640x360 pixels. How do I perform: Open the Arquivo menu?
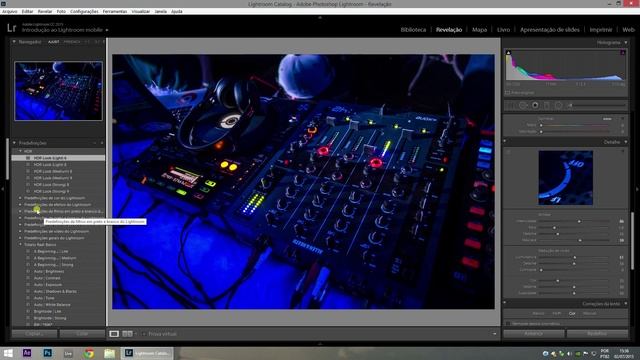click(x=9, y=11)
